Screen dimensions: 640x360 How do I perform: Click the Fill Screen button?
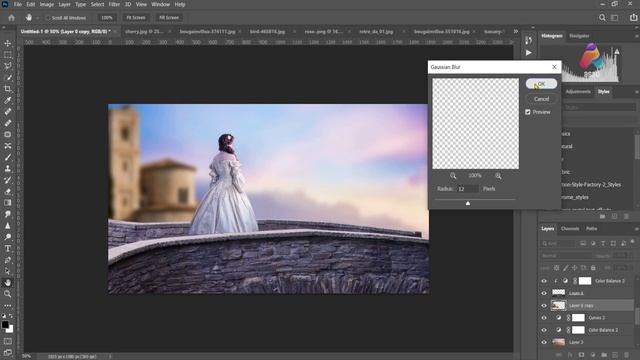[x=169, y=18]
